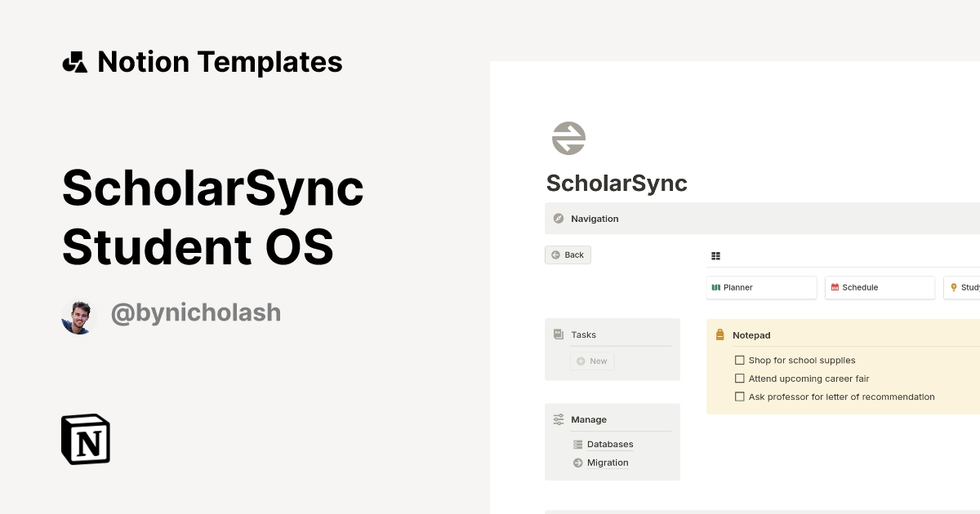
Task: Click the Manage sliders icon
Action: [x=559, y=419]
